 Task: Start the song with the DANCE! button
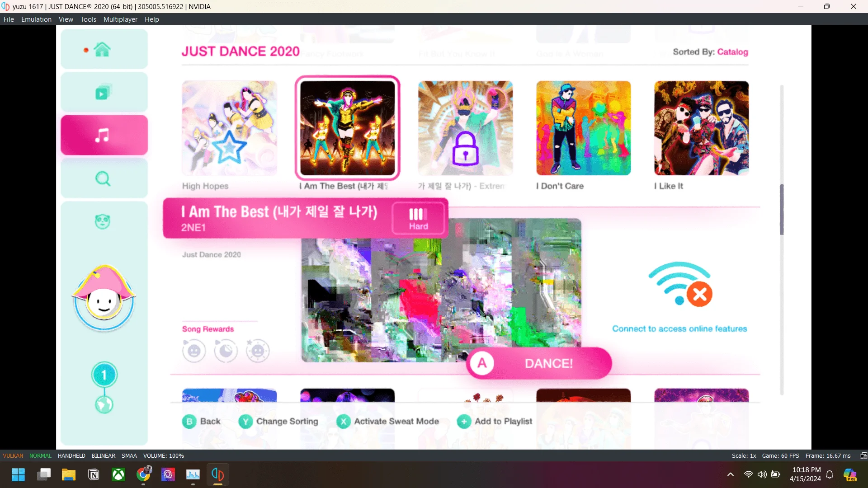539,363
